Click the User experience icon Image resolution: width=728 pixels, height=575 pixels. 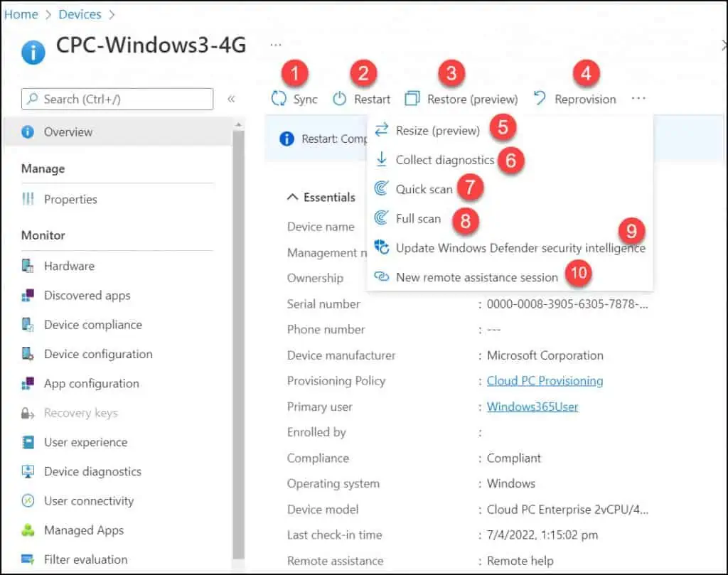click(x=28, y=442)
